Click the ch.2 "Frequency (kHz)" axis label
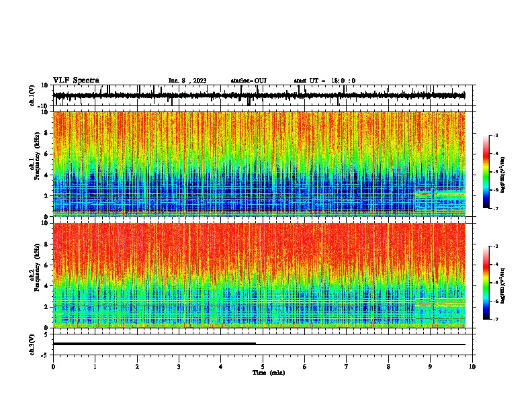 coord(37,267)
